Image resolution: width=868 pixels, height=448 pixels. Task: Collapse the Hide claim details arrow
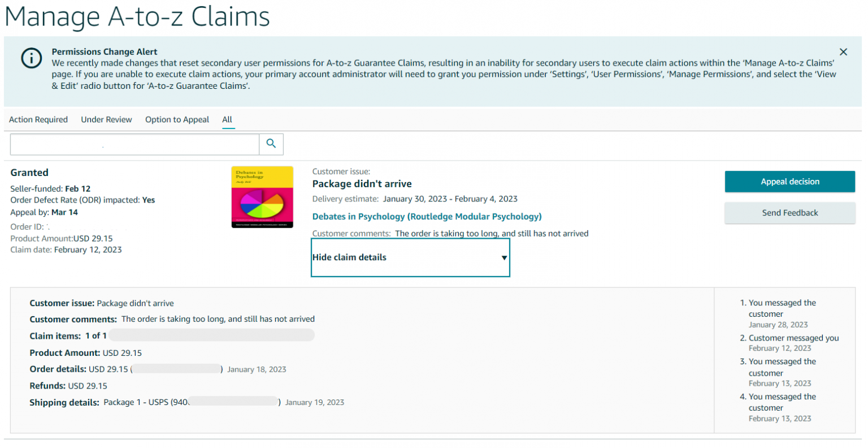click(504, 258)
